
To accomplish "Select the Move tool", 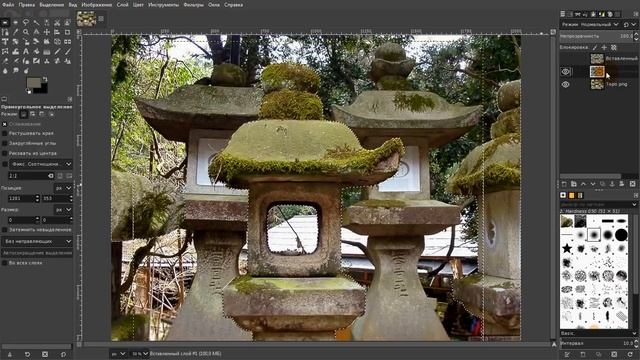I will [47, 32].
